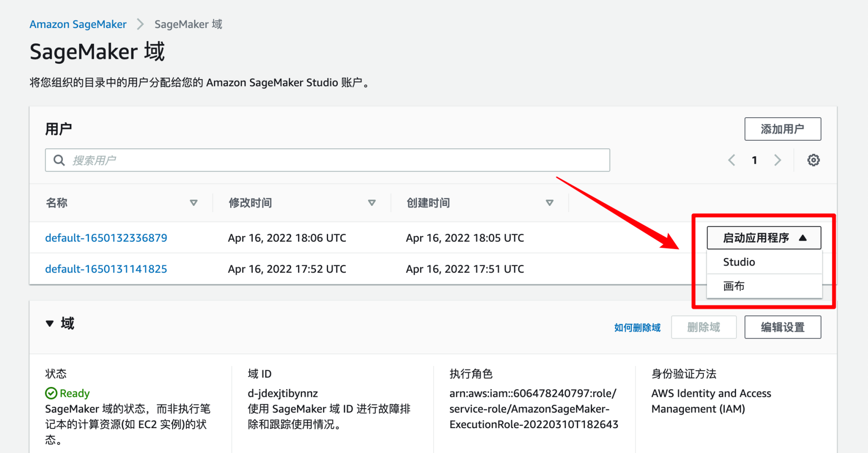Click the 执行角色 field label
868x453 pixels.
[471, 374]
